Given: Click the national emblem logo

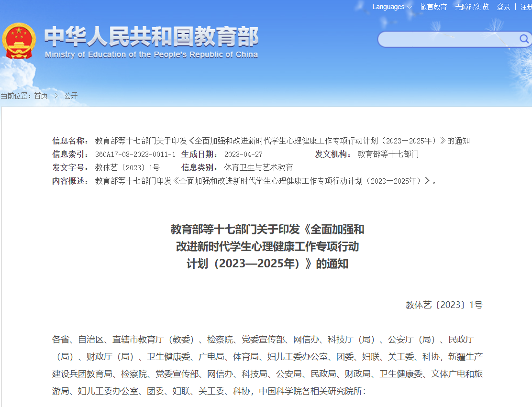Looking at the screenshot, I should point(19,41).
